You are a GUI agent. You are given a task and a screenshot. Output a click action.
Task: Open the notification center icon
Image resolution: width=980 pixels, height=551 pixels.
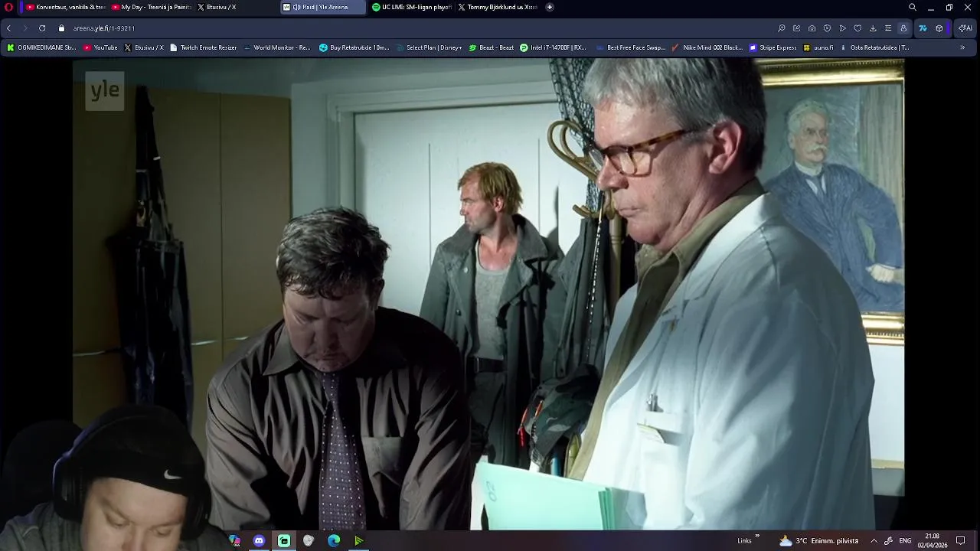961,541
